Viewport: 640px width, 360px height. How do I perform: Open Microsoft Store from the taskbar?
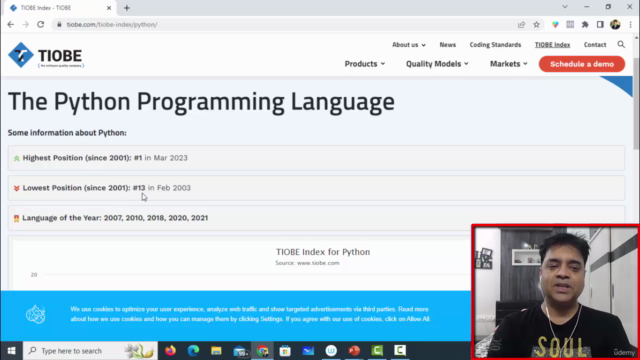(x=285, y=351)
